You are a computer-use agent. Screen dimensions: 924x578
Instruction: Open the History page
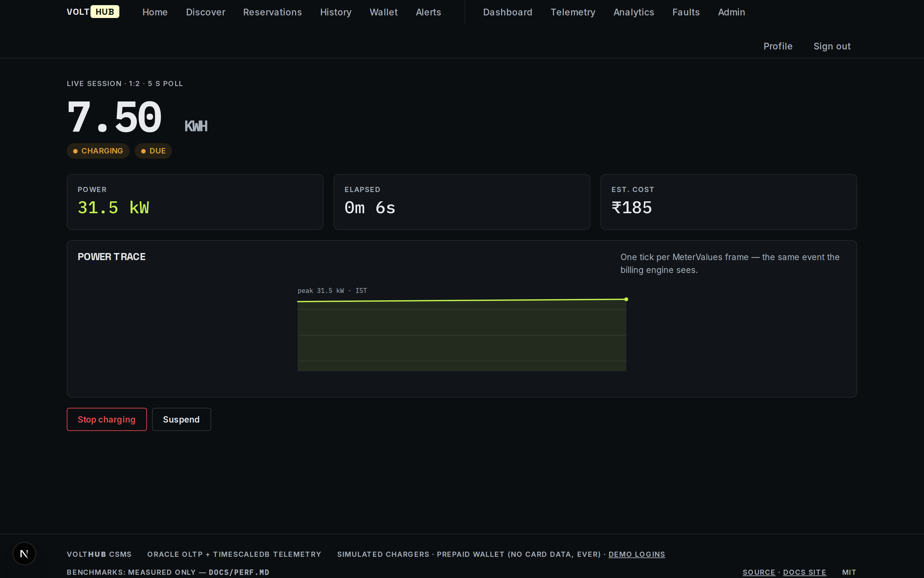[336, 12]
